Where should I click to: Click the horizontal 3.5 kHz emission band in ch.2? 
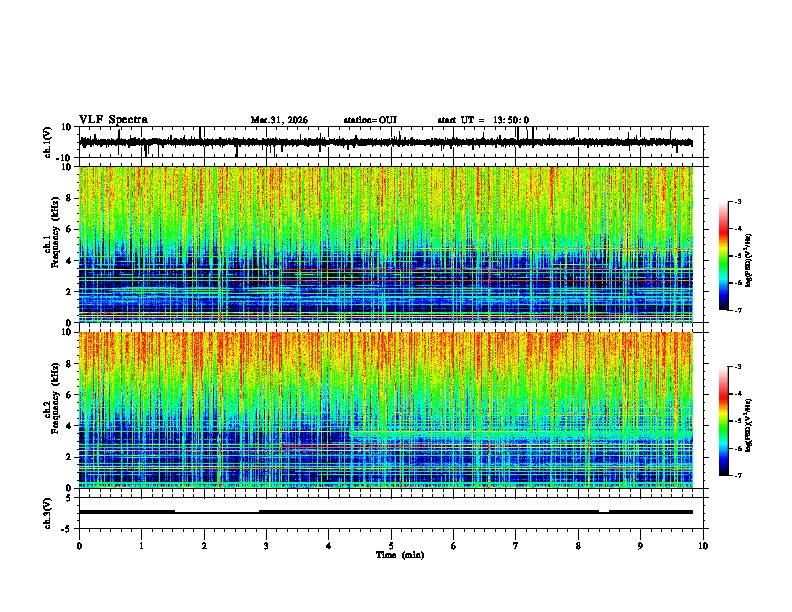click(522, 433)
